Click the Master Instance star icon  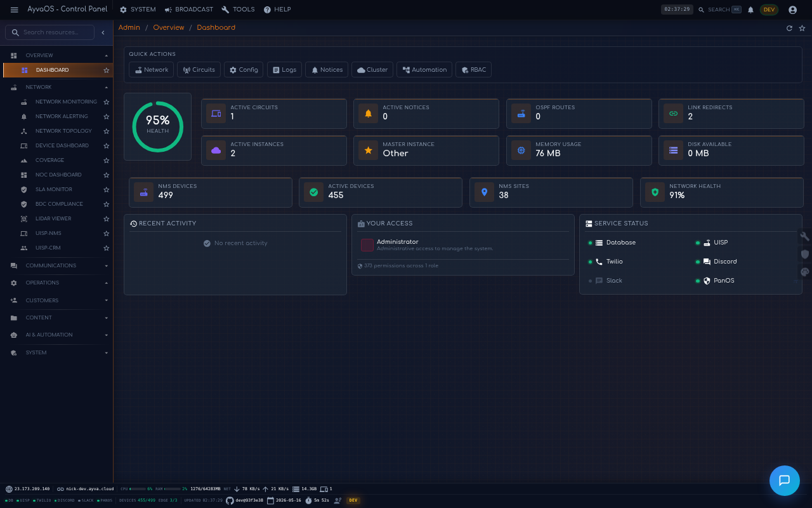(x=368, y=150)
